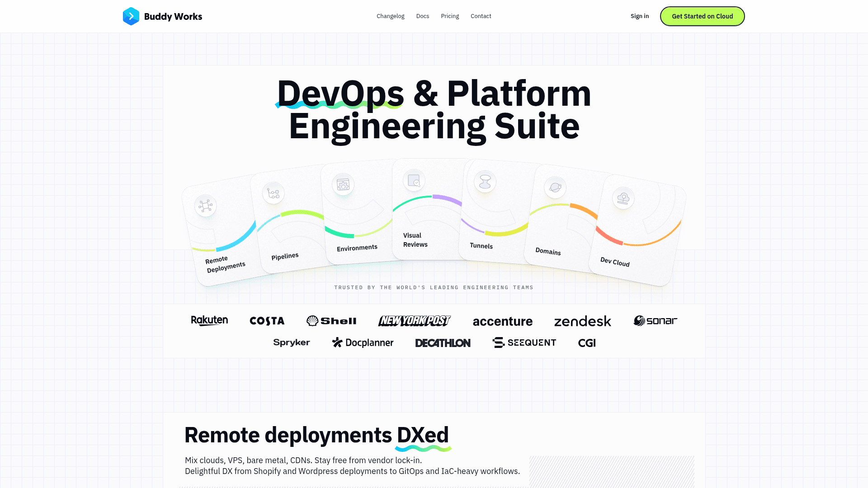The width and height of the screenshot is (868, 488).
Task: Select the Pipelines card label
Action: (285, 256)
